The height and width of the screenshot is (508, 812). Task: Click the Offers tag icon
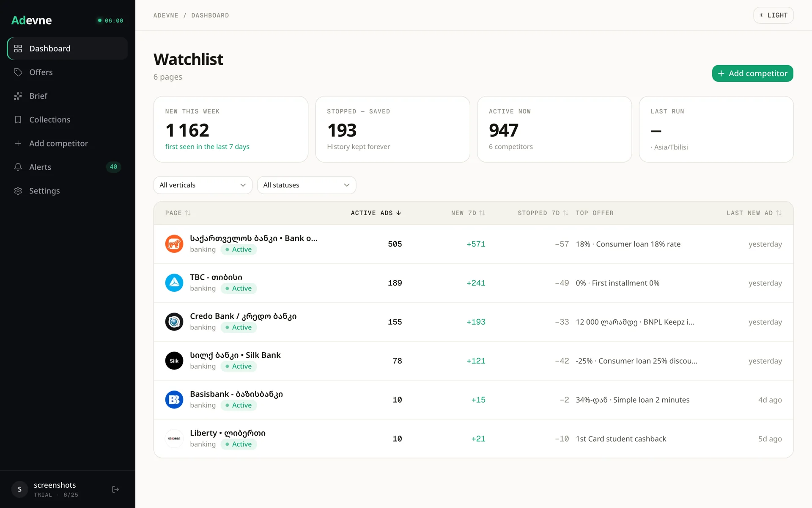pos(18,72)
